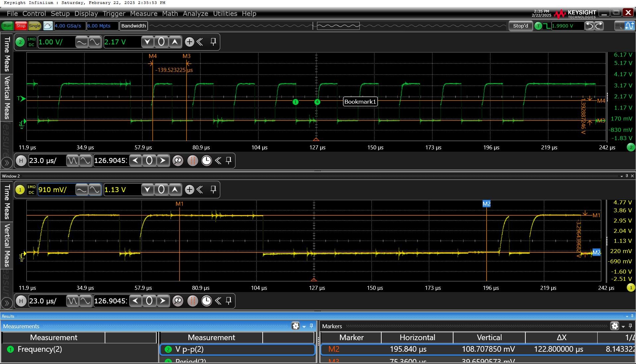
Task: Open the Measure menu
Action: click(143, 14)
